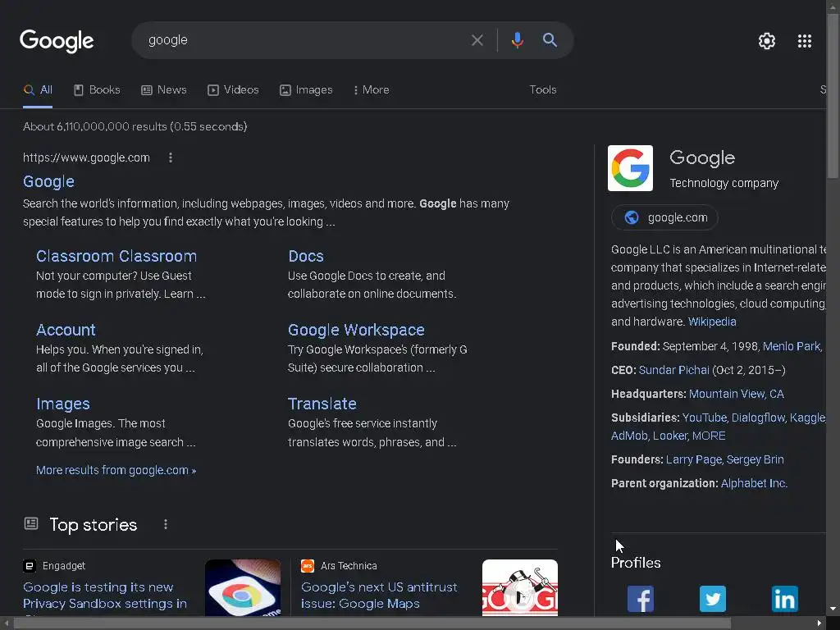Open the Looker subsidiary link

670,436
